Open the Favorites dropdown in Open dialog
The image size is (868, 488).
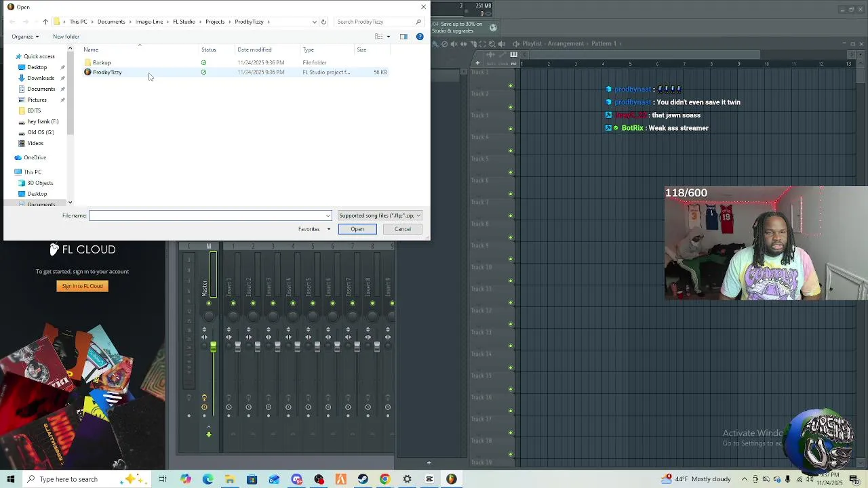pos(314,229)
